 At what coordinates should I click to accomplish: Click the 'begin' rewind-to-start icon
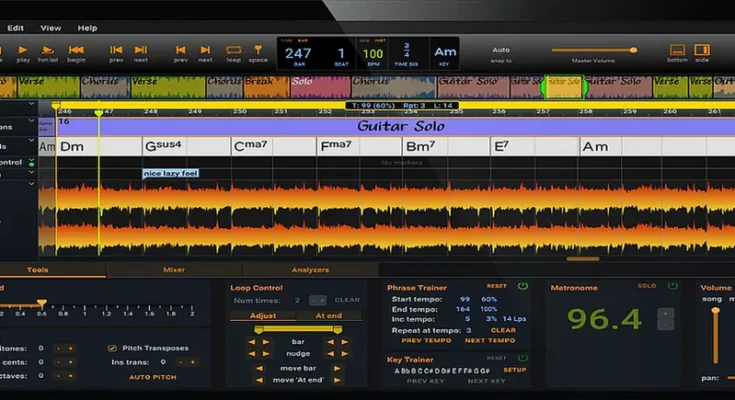click(76, 50)
